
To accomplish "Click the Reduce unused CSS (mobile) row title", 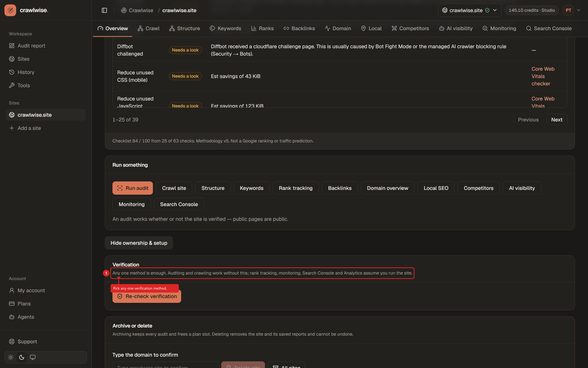I will pyautogui.click(x=135, y=76).
